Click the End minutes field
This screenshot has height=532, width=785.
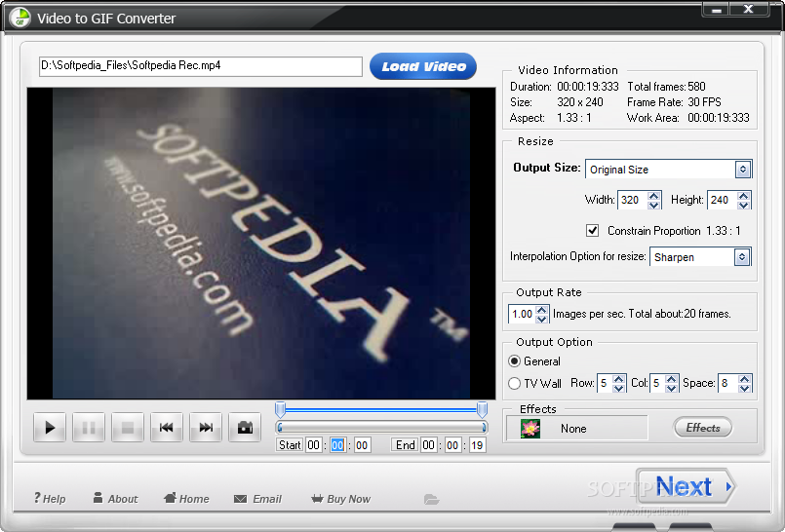click(452, 445)
